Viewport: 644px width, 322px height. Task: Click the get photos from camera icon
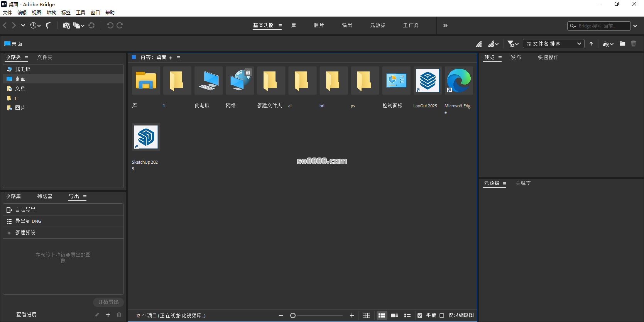[x=66, y=25]
